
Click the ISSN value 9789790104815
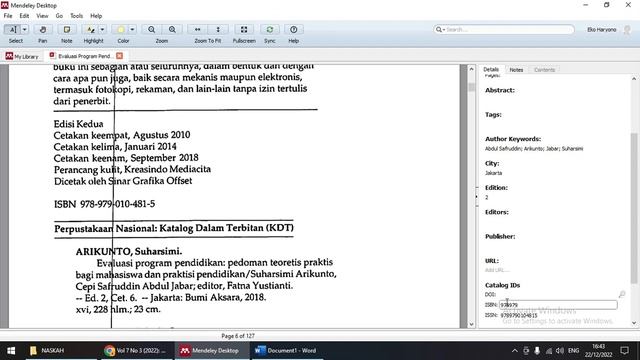coord(519,315)
